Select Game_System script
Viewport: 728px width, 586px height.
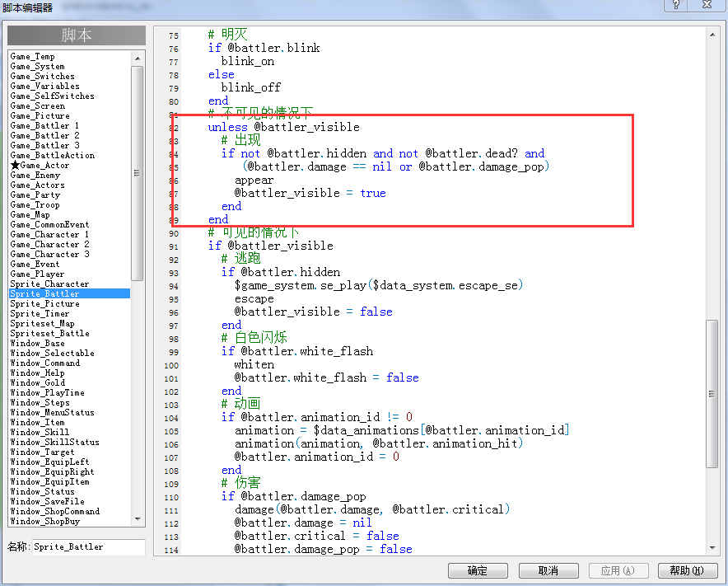37,67
